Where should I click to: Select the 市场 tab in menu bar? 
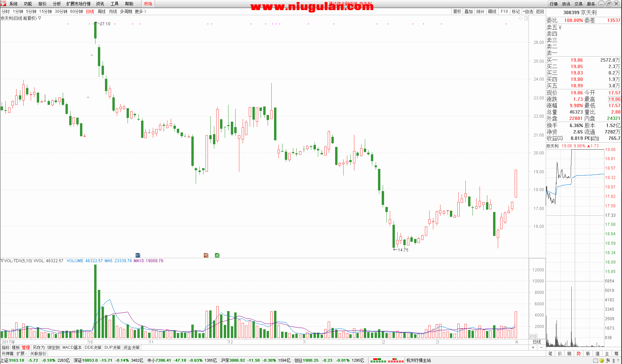tap(148, 4)
